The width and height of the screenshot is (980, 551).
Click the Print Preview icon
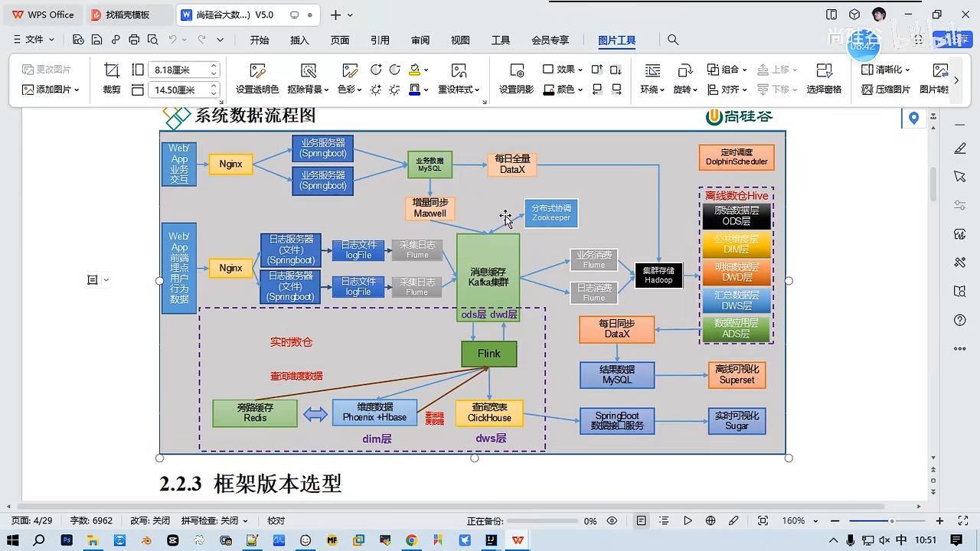coord(152,40)
